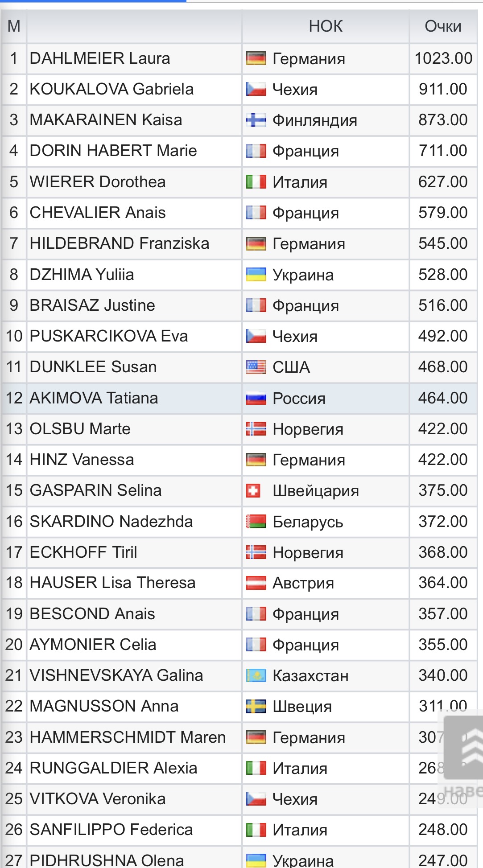Screen dimensions: 483x868
Task: Click Switzerland flag in GASPARIN Selina row
Action: [253, 491]
